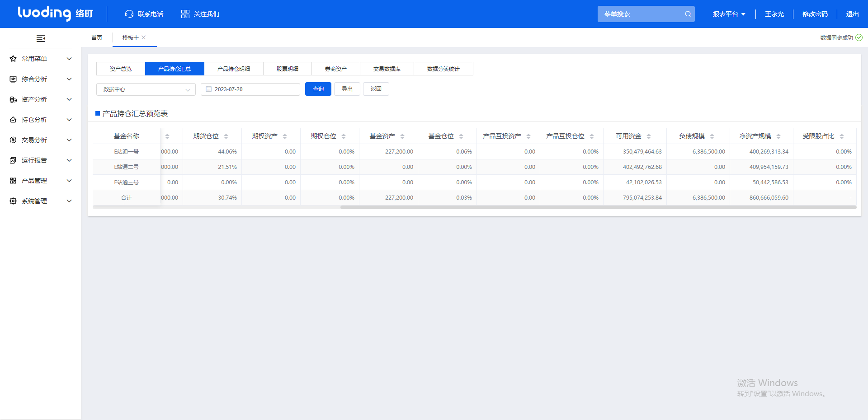Sort by 期货仓位 column

point(226,136)
